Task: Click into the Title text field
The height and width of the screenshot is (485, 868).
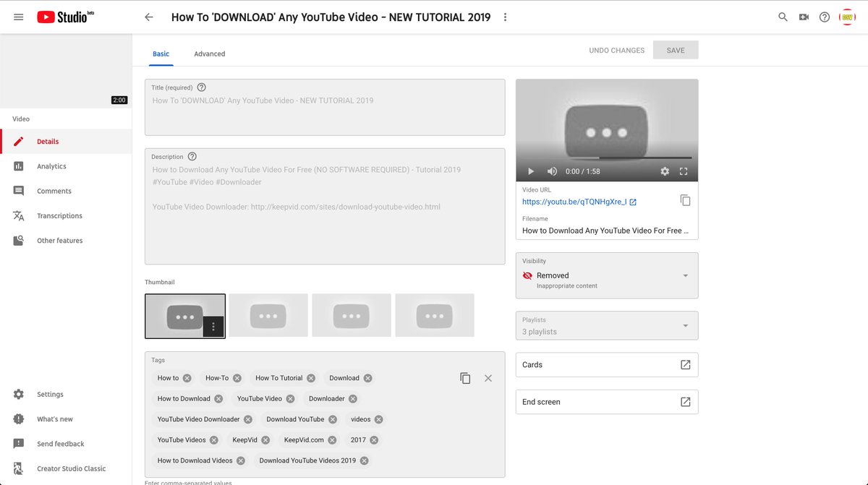Action: coord(325,107)
